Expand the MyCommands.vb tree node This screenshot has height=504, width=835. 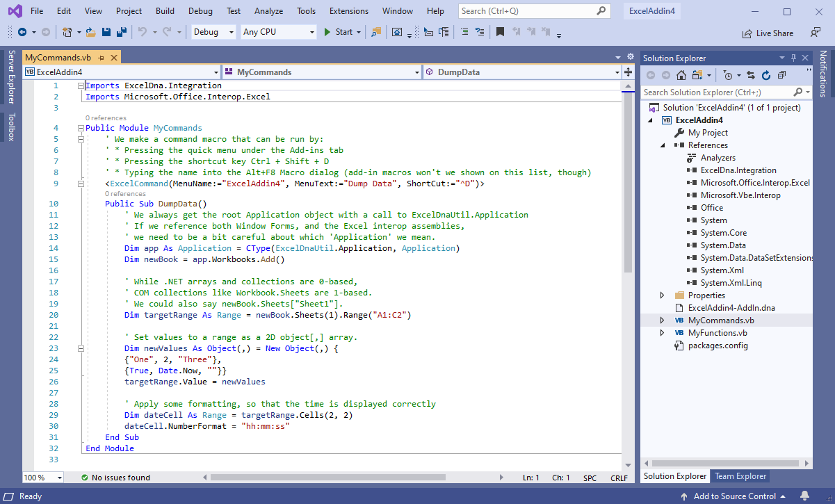tap(663, 320)
